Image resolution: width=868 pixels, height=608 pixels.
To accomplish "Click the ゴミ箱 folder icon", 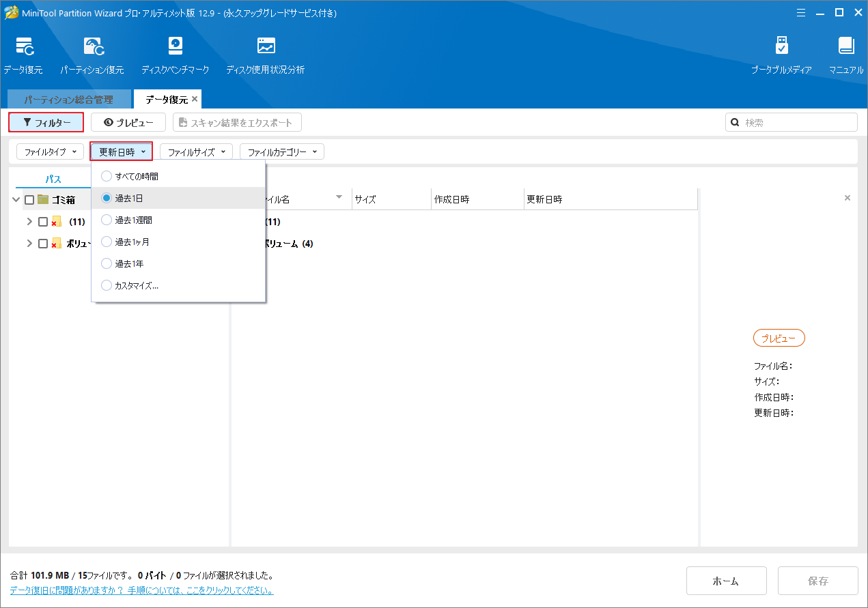I will click(43, 199).
